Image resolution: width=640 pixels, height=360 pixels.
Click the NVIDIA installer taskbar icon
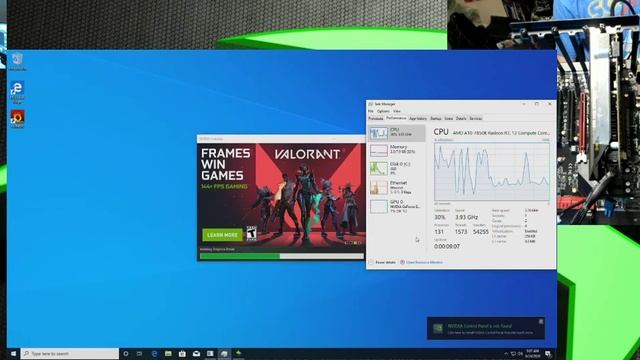tap(238, 353)
